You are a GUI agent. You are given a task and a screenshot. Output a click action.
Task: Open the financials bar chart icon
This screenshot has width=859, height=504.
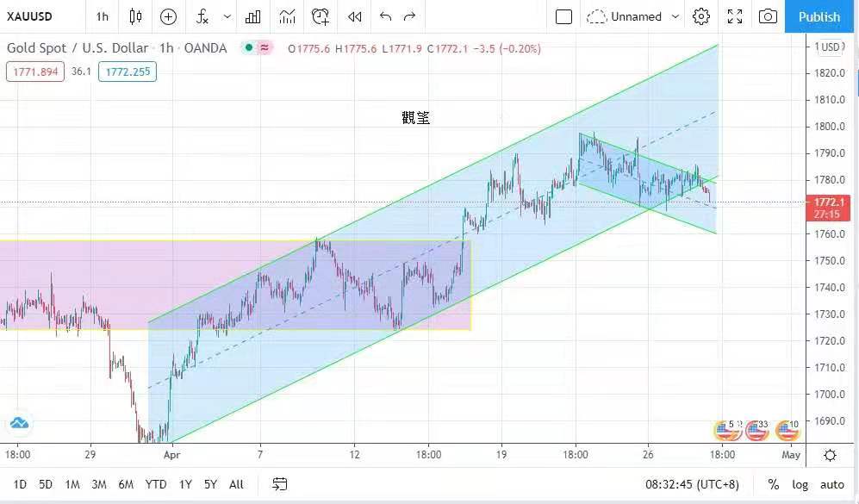[x=252, y=16]
